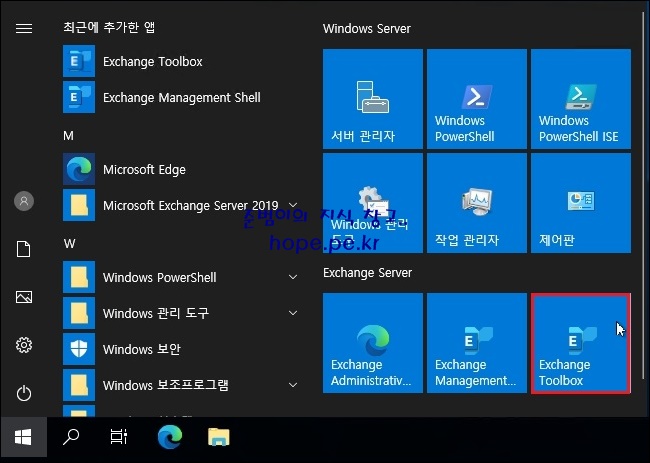Launch the Windows PowerShell tile
The height and width of the screenshot is (463, 650).
pyautogui.click(x=477, y=99)
